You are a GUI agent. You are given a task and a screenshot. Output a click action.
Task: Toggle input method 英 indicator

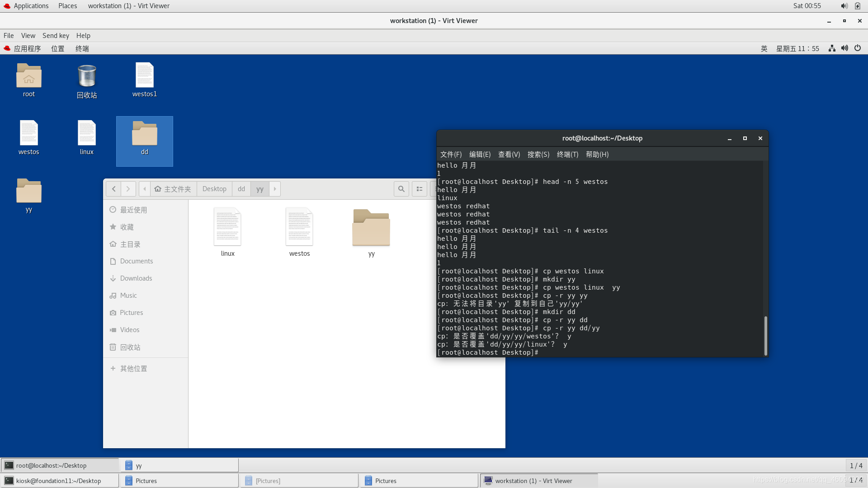pyautogui.click(x=764, y=48)
